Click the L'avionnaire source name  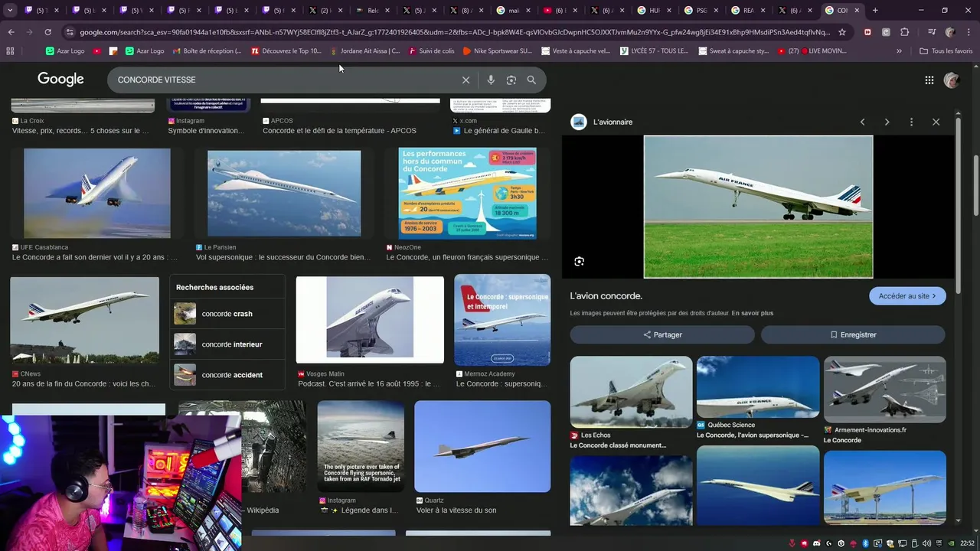(x=612, y=122)
